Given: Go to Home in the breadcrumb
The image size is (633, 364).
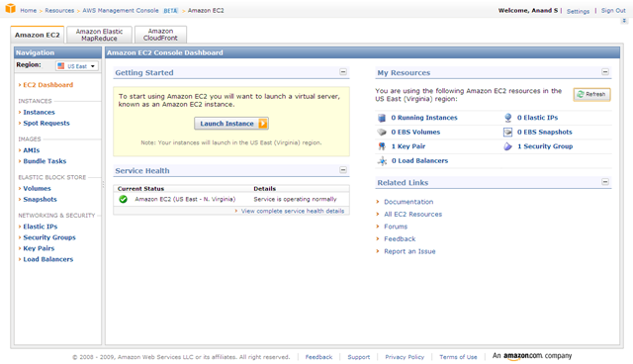Looking at the screenshot, I should [29, 11].
